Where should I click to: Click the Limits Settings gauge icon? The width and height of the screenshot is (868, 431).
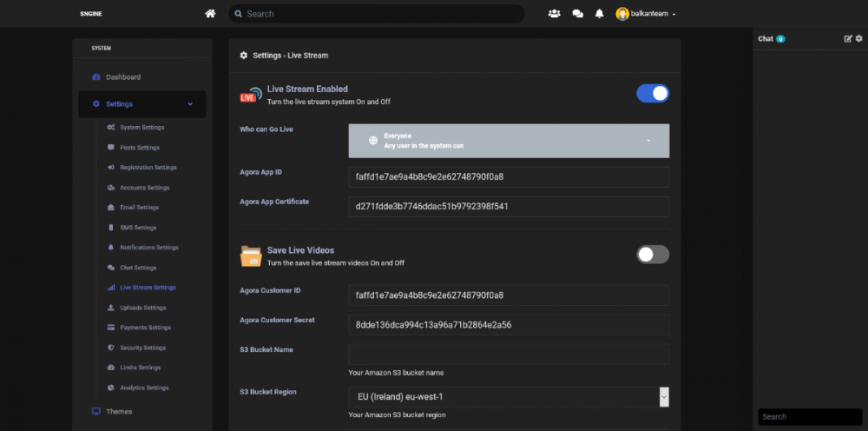(x=111, y=368)
